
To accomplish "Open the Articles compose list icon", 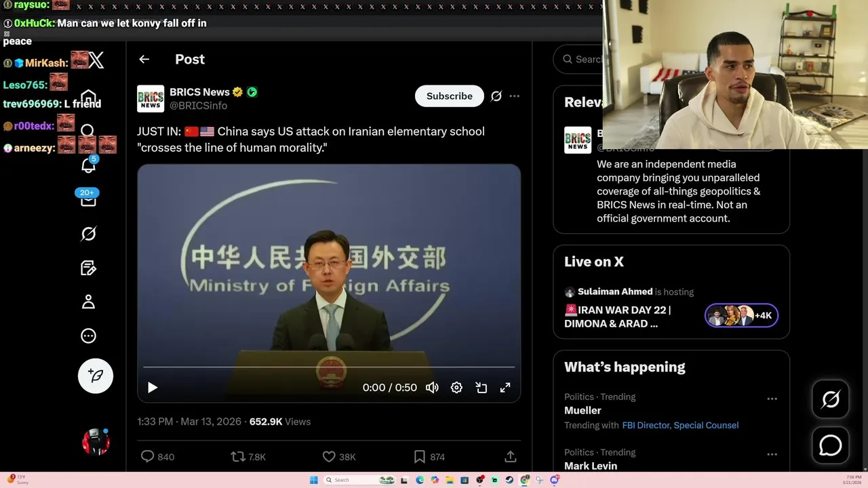I will [88, 268].
